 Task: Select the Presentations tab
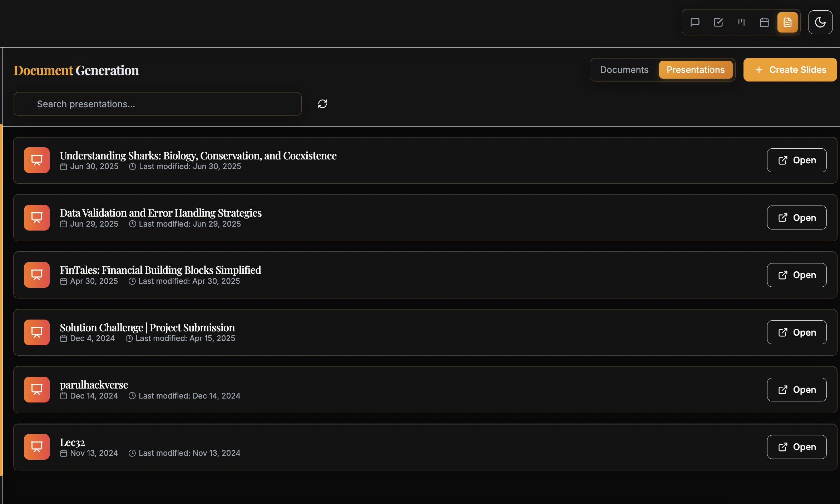(695, 70)
